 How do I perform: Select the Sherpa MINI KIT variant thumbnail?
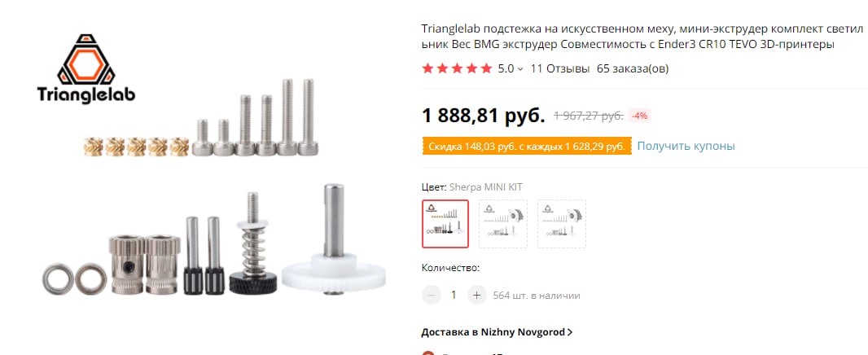point(445,224)
